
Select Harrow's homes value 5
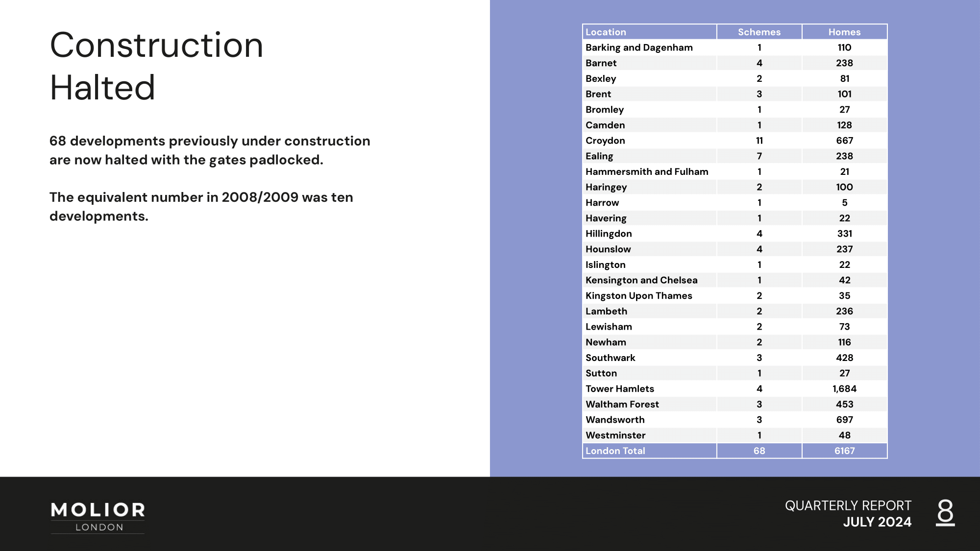point(844,203)
